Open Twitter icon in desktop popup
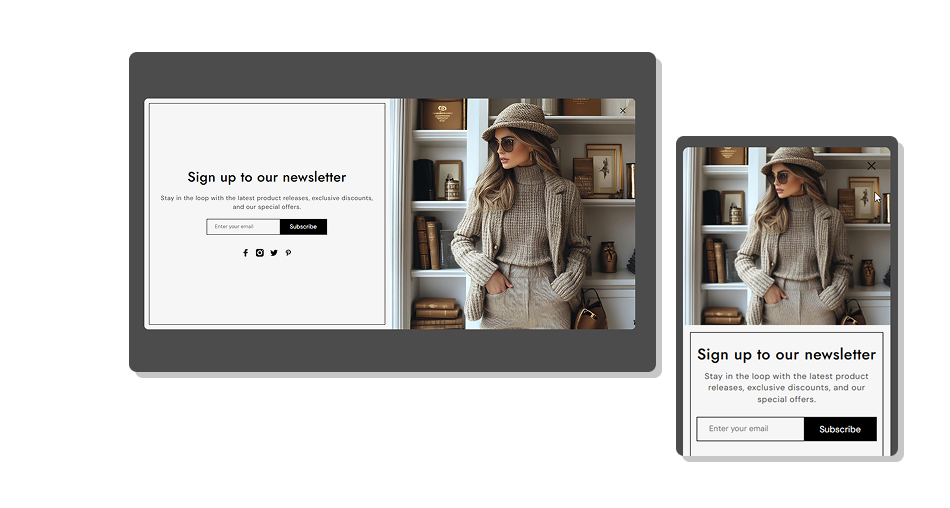Screen dimensions: 950x508 click(x=274, y=253)
